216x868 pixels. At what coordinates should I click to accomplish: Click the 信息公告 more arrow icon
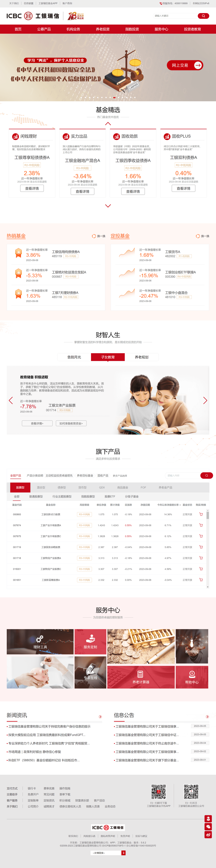tap(207, 717)
